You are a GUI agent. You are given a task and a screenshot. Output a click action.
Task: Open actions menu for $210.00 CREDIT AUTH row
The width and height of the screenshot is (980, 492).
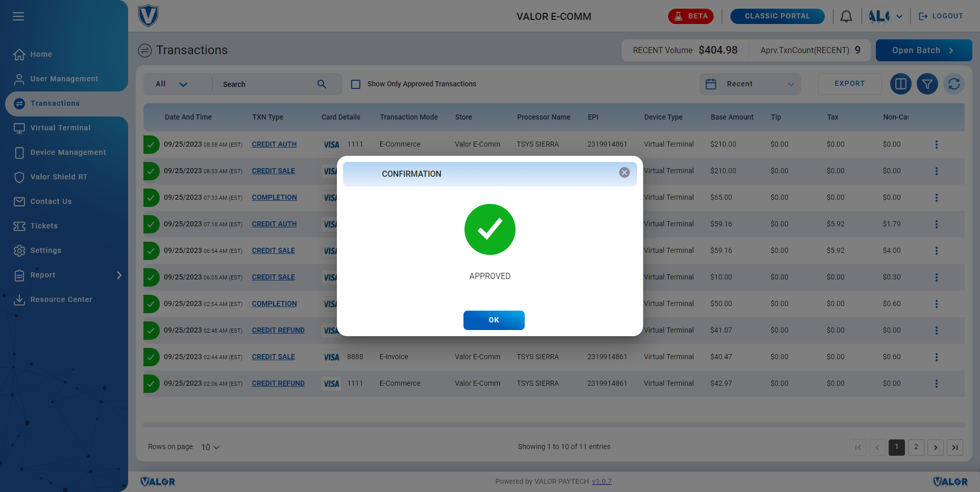[x=937, y=145]
